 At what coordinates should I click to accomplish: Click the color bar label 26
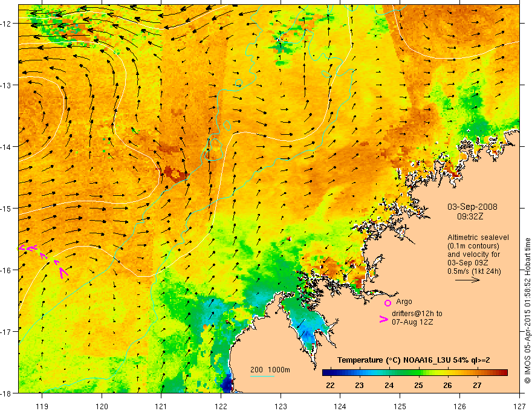(447, 385)
